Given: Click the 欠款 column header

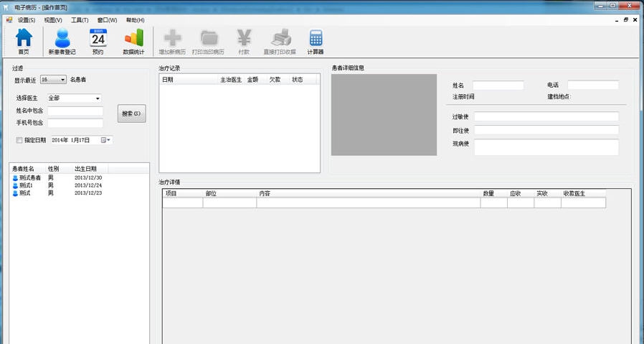Looking at the screenshot, I should pyautogui.click(x=278, y=80).
